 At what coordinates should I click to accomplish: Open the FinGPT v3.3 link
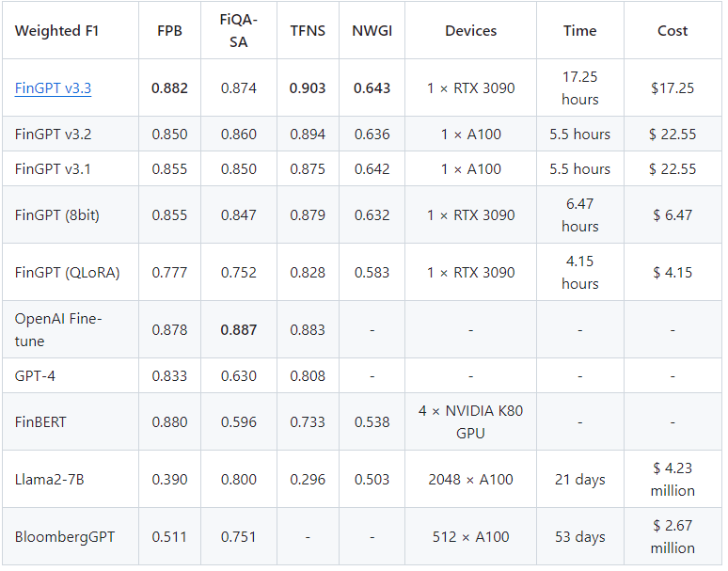(x=53, y=88)
